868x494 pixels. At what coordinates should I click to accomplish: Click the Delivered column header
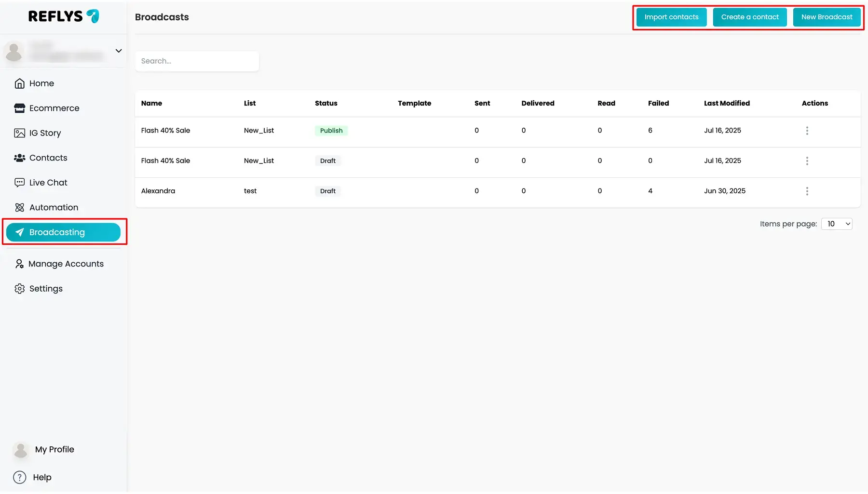538,103
